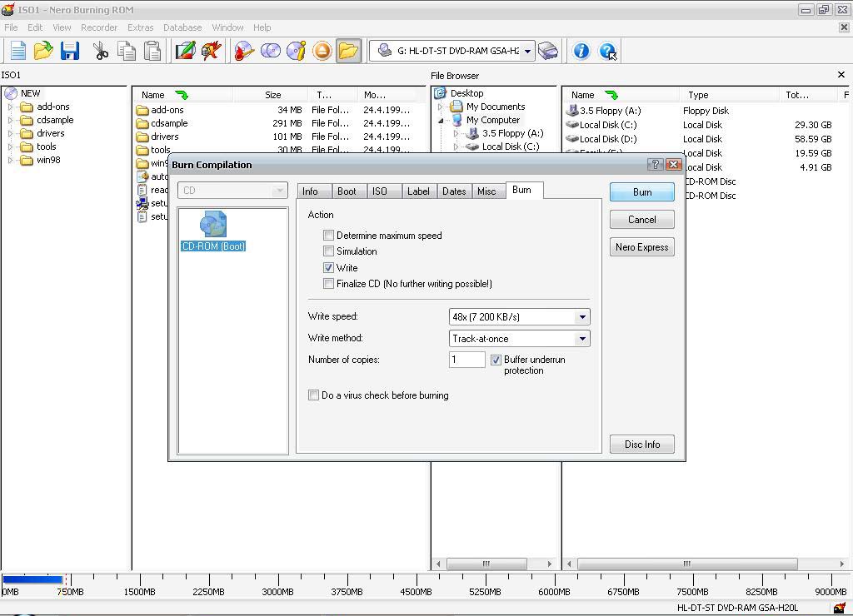The width and height of the screenshot is (853, 616).
Task: Open the Recorder menu
Action: (x=99, y=27)
